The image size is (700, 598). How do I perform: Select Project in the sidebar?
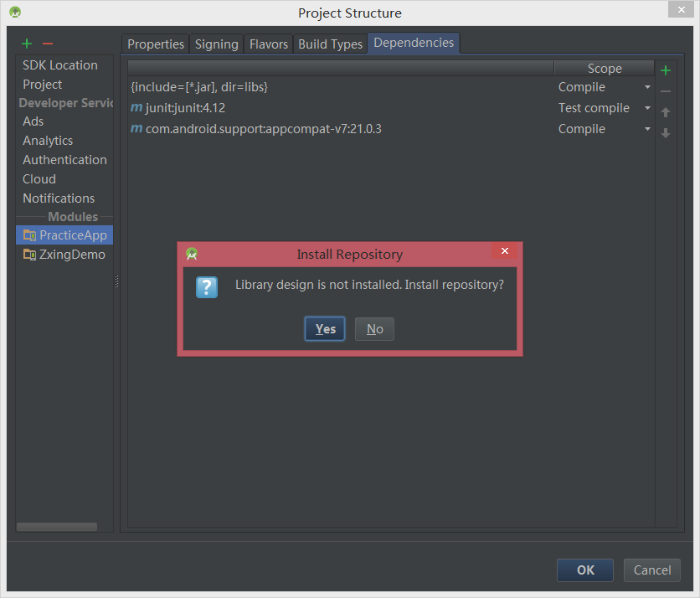click(64, 85)
